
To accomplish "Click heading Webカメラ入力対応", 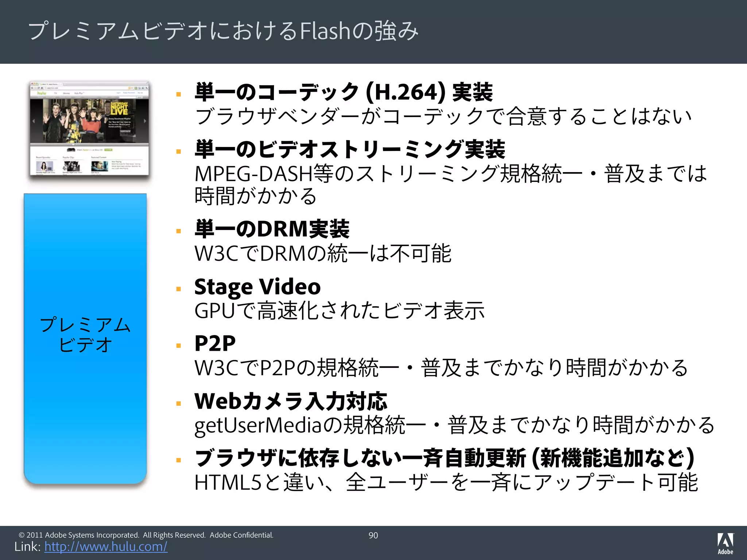I will (291, 401).
